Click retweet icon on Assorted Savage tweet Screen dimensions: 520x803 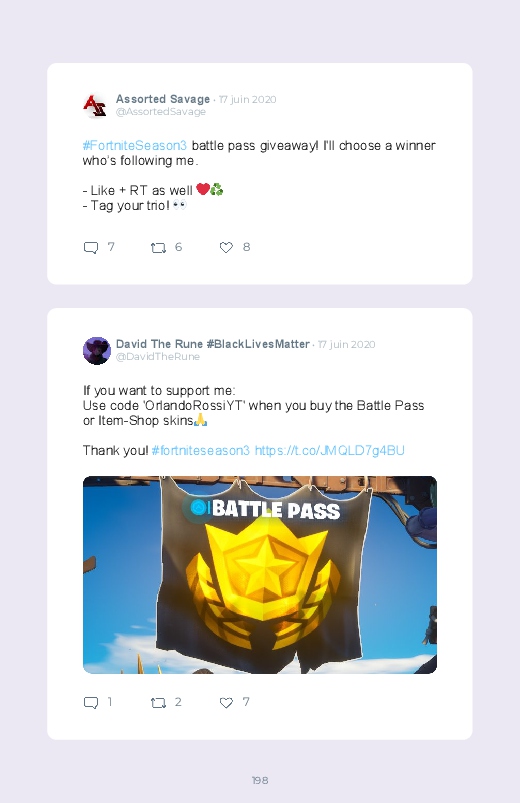[x=158, y=248]
